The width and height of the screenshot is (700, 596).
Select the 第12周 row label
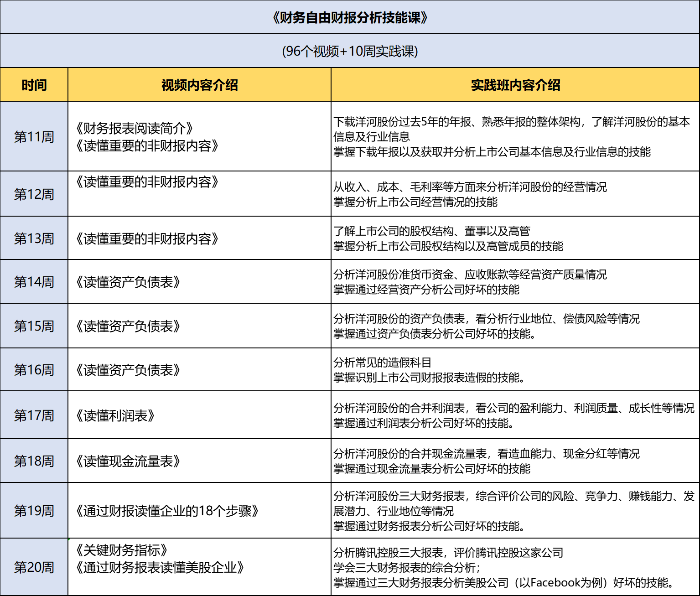pyautogui.click(x=34, y=194)
